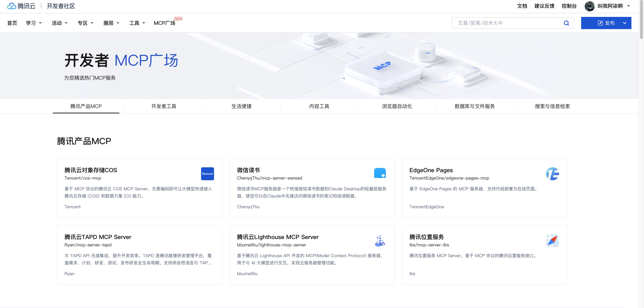Click the Tencent Cloud logo
The width and height of the screenshot is (644, 308).
(x=21, y=6)
